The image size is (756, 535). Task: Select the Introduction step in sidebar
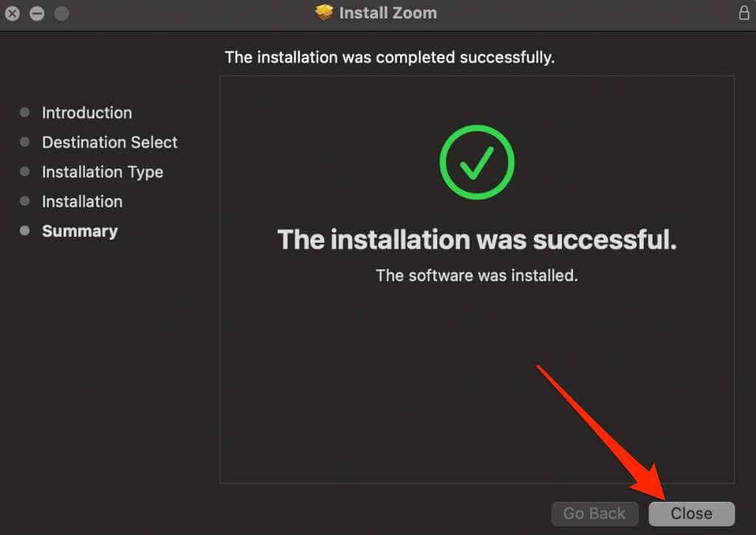(86, 113)
